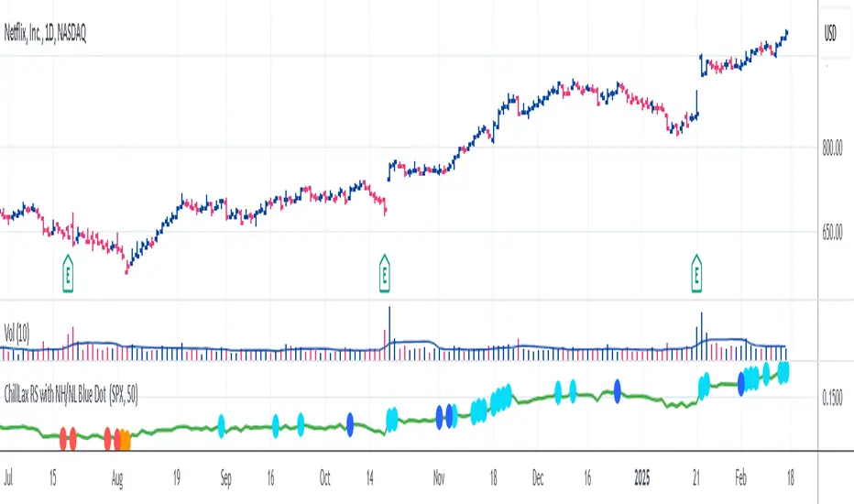Screen dimensions: 854x504
Task: Click the Sep label on time axis
Action: [225, 478]
